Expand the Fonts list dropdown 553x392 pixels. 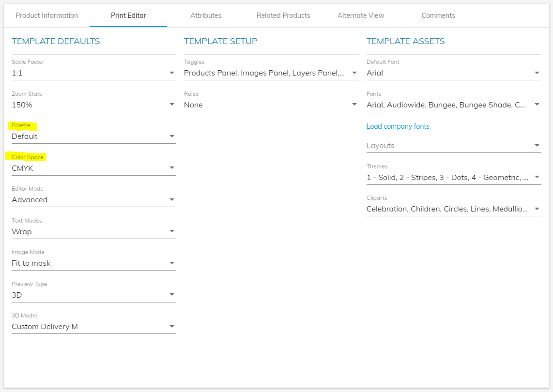[x=454, y=105]
